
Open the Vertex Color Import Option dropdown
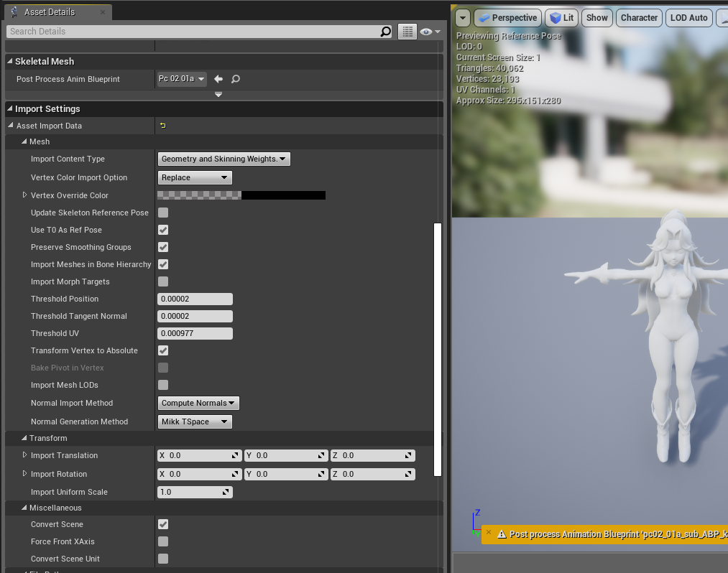tap(195, 177)
